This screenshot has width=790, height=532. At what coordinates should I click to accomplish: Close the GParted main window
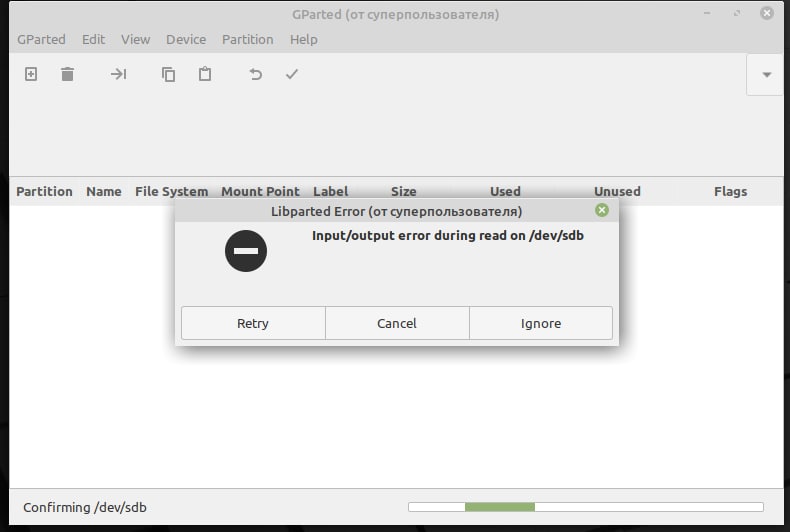(767, 13)
